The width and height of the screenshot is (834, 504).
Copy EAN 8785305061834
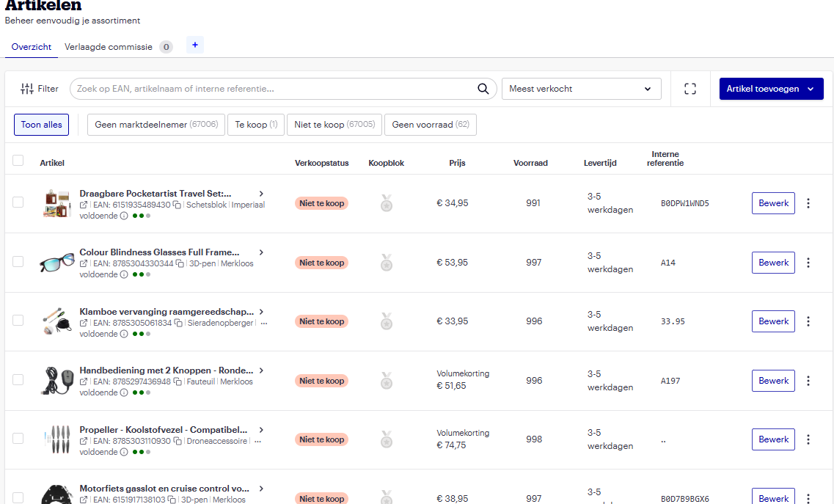point(179,323)
